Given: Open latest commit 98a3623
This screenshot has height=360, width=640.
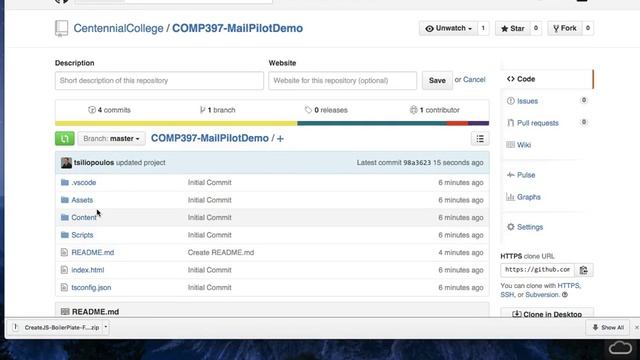Looking at the screenshot, I should tap(417, 162).
